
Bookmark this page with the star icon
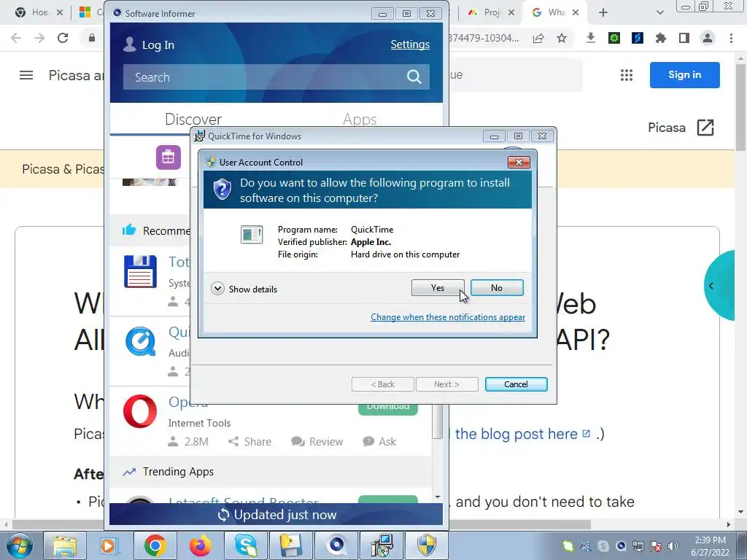pos(562,38)
